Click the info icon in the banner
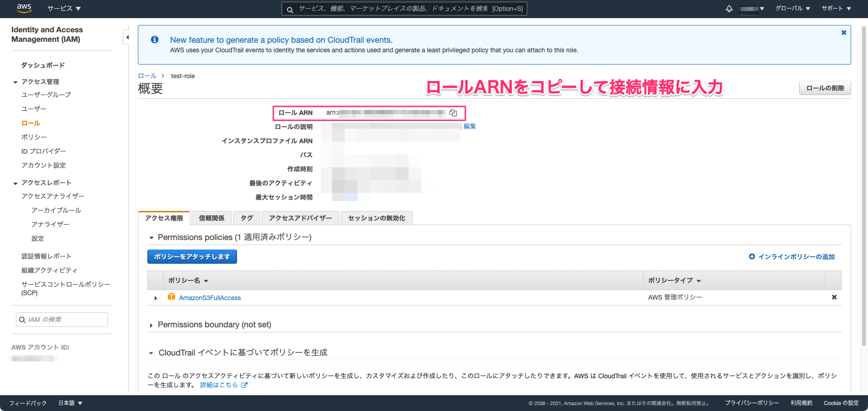 tap(155, 40)
